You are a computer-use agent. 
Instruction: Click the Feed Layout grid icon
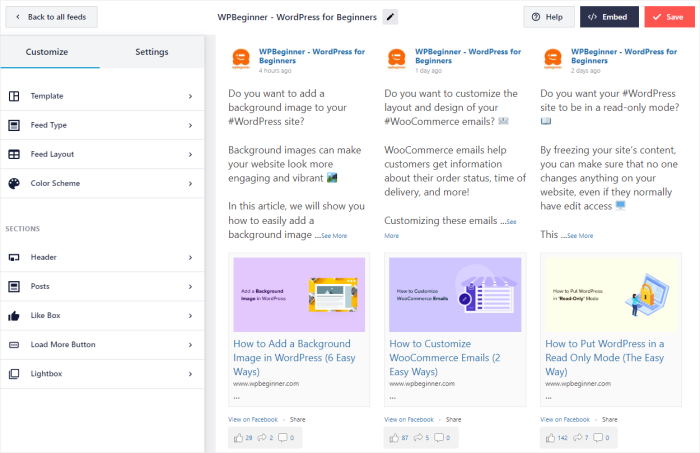click(x=14, y=154)
